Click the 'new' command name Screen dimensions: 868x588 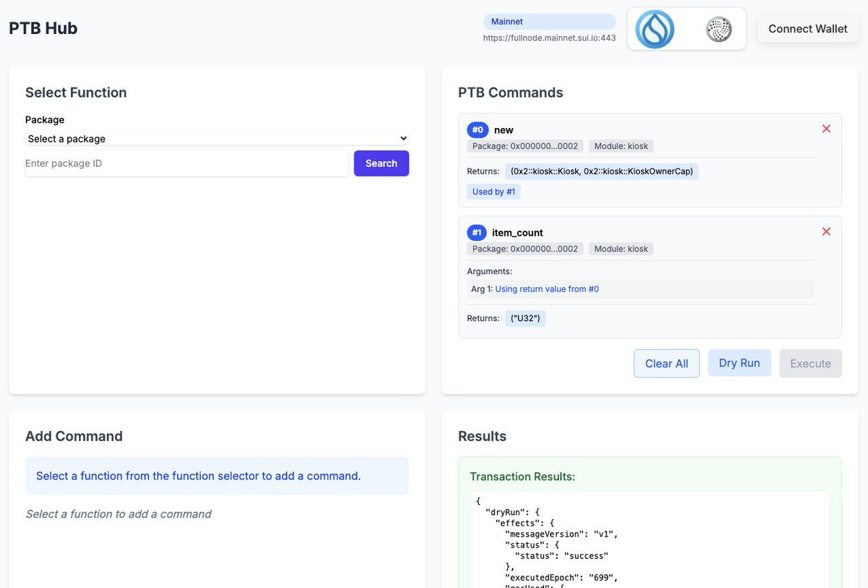(503, 130)
